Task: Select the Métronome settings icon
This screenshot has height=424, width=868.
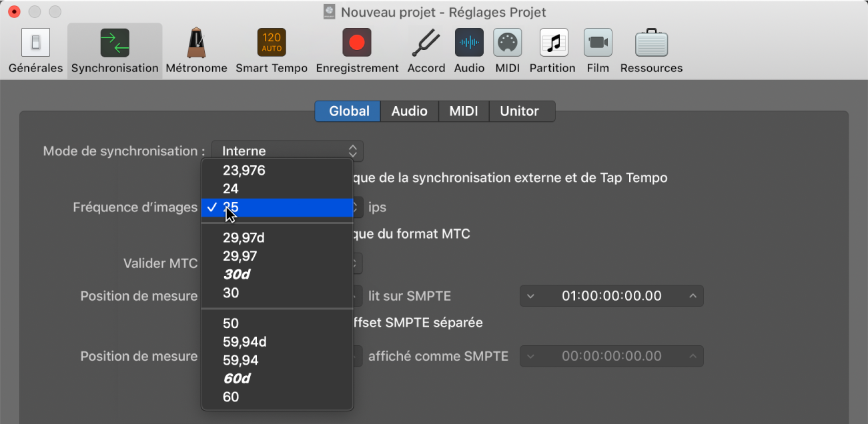Action: 196,51
